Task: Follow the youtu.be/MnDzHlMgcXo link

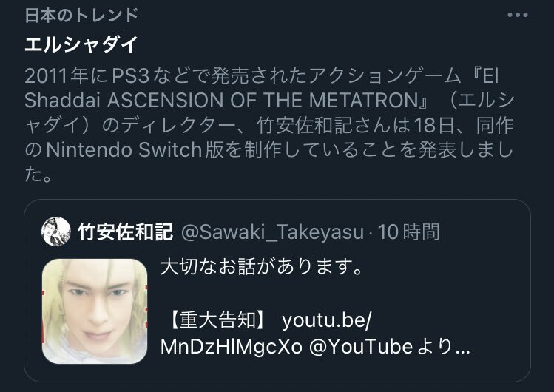Action: 266,334
